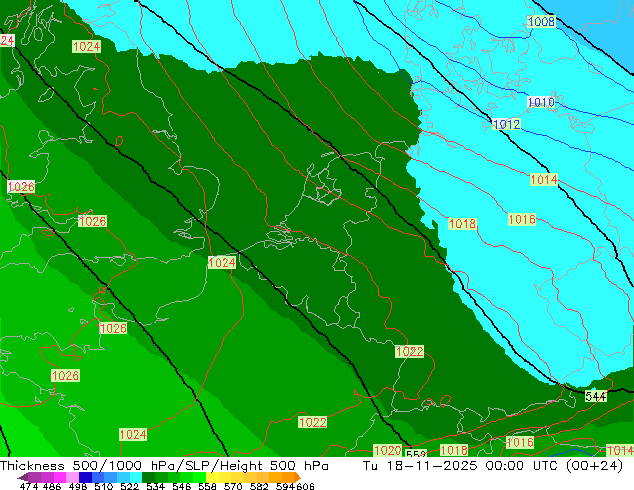
Task: Click the blue 1008 isobar label
Action: tap(541, 21)
